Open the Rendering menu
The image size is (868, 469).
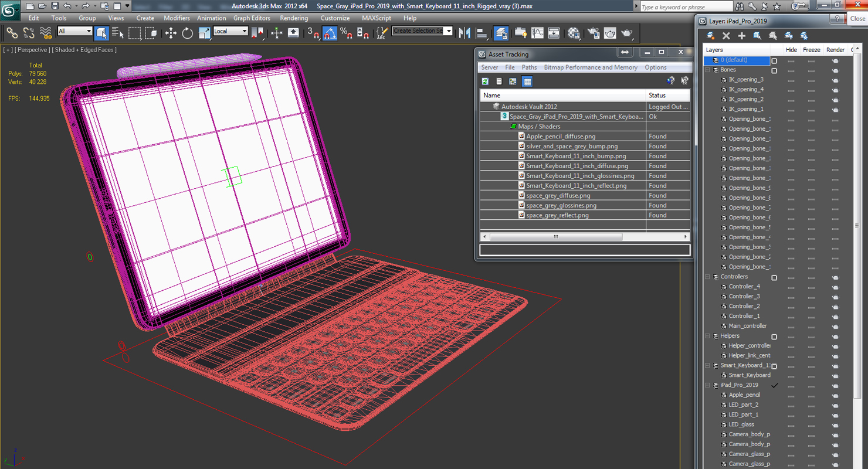pyautogui.click(x=294, y=18)
